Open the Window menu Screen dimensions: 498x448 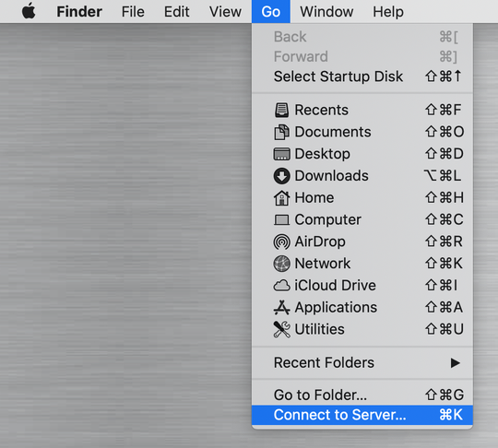click(x=326, y=12)
